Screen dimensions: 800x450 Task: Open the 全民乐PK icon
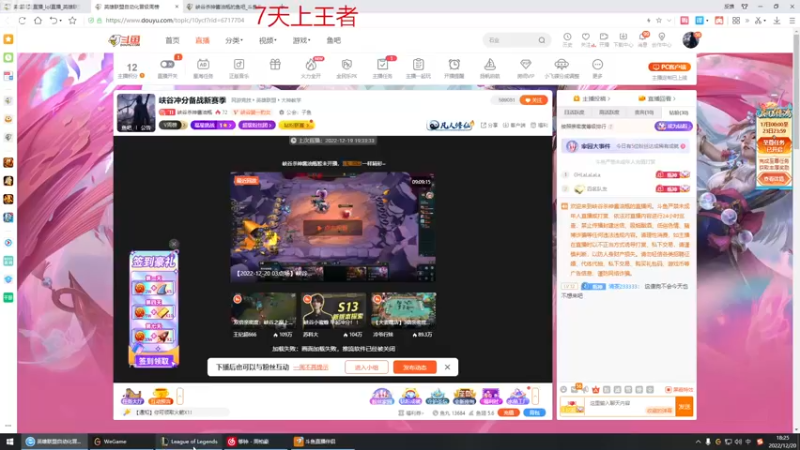coord(346,64)
